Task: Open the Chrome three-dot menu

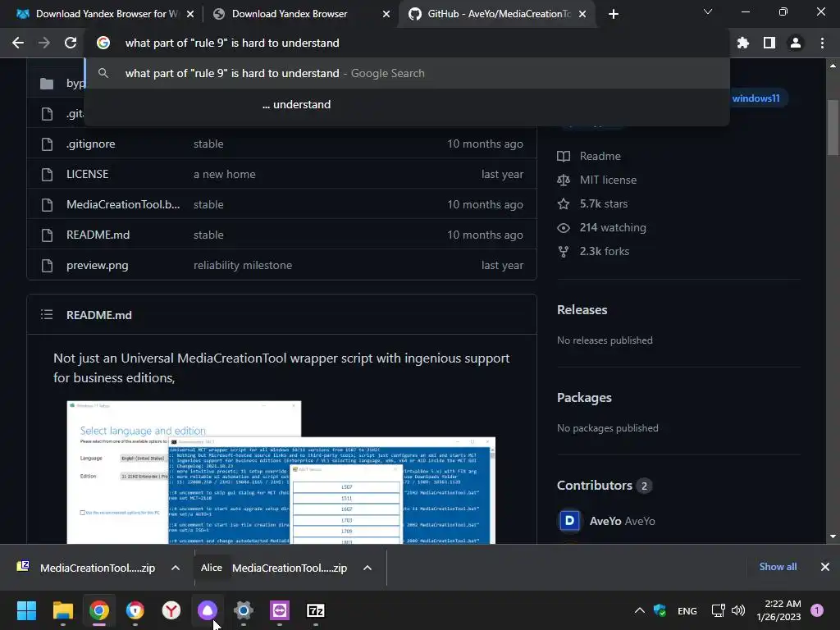Action: coord(822,43)
